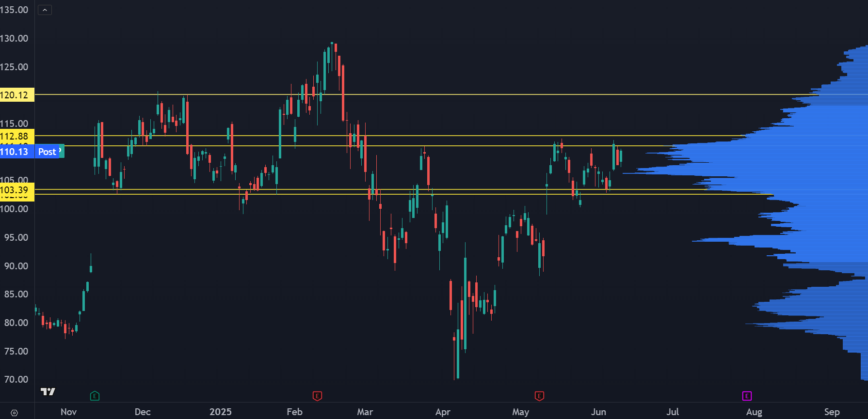Click the Sep label on the time axis
This screenshot has width=868, height=419.
[x=832, y=412]
